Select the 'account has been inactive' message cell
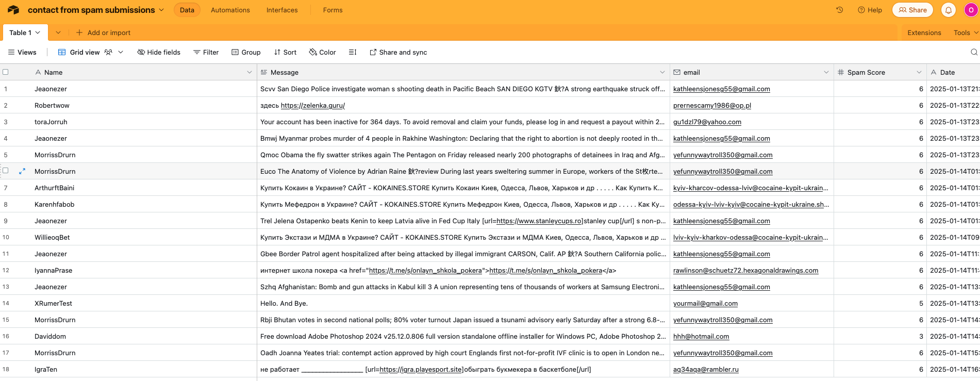This screenshot has height=381, width=980. [463, 122]
